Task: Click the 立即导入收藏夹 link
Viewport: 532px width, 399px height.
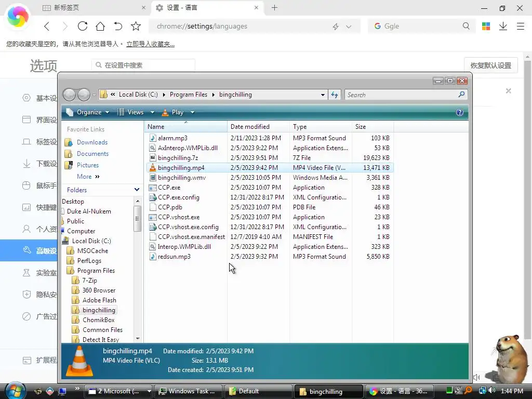Action: click(150, 44)
